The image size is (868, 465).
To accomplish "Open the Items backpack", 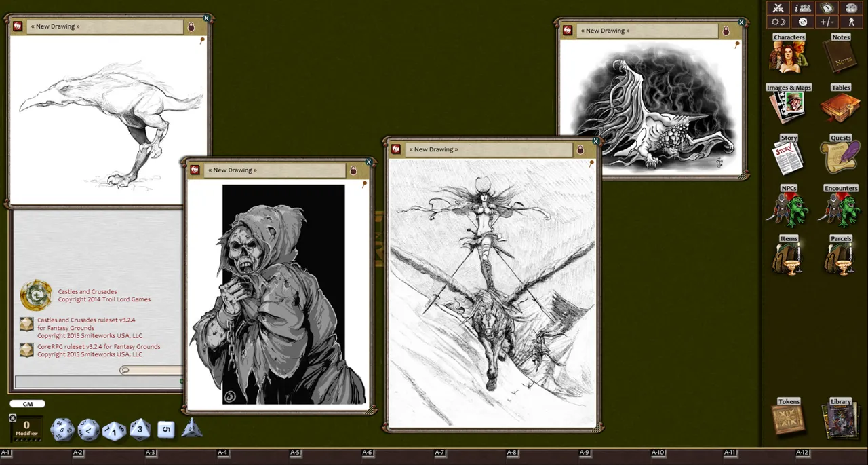I will point(788,255).
